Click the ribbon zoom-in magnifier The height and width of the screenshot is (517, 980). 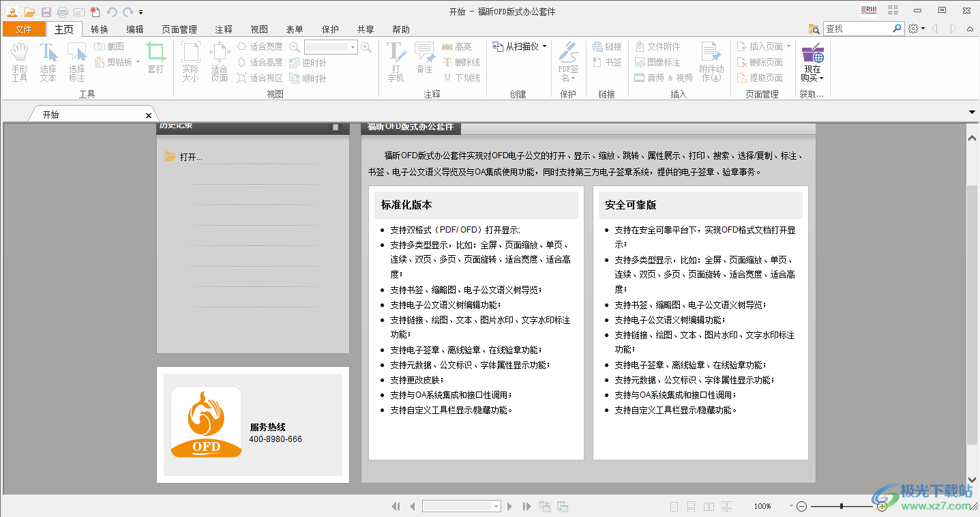pyautogui.click(x=366, y=47)
